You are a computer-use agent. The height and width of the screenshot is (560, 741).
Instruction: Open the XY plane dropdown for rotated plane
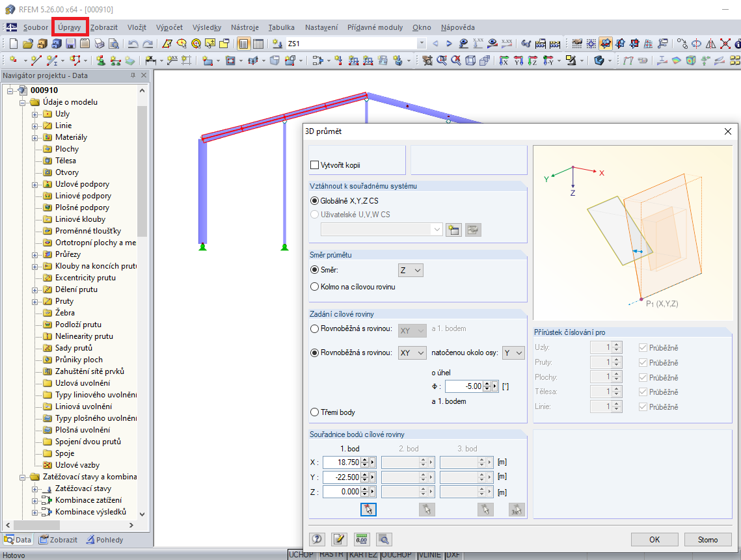[x=412, y=353]
